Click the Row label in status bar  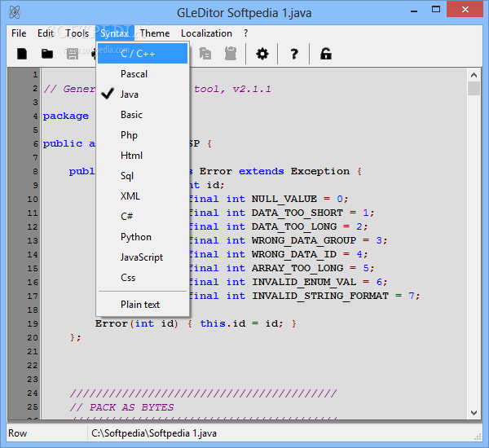(x=17, y=433)
